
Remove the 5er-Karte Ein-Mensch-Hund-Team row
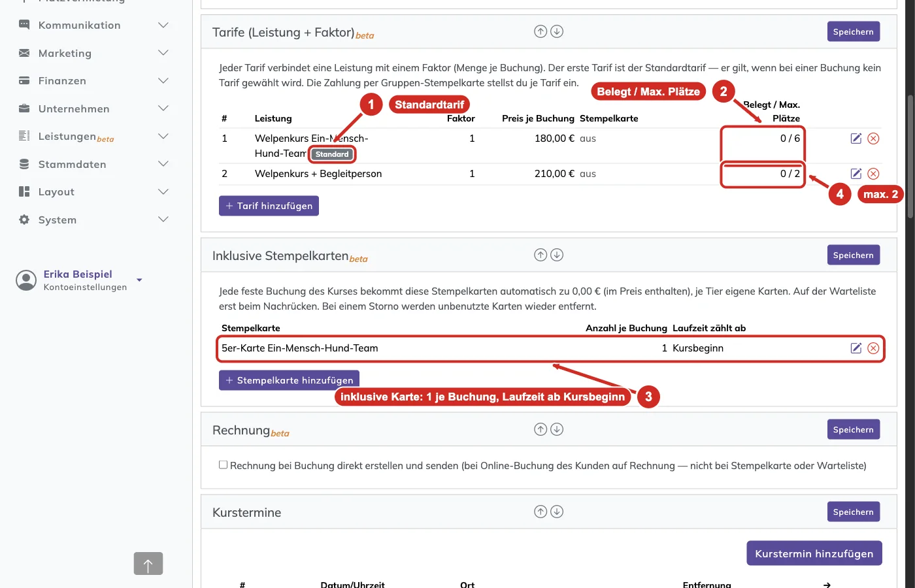pyautogui.click(x=873, y=348)
